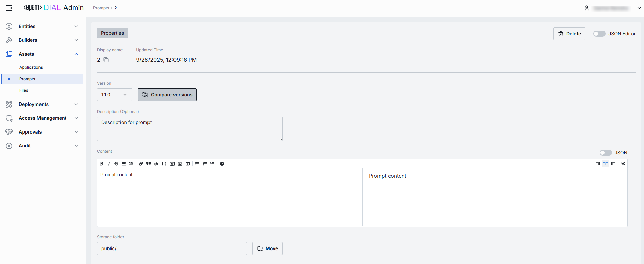Collapse the sidebar with the hamburger icon
The height and width of the screenshot is (264, 644).
point(9,8)
